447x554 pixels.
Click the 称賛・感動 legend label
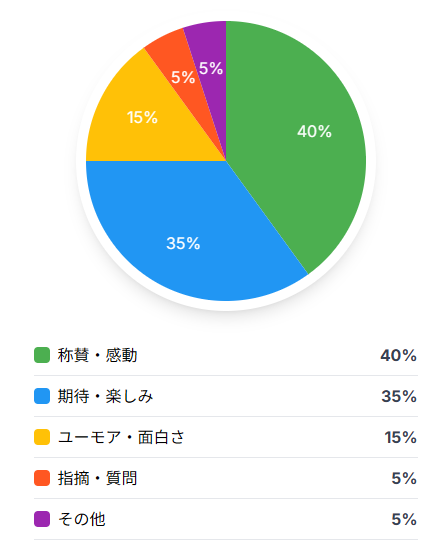(x=97, y=355)
